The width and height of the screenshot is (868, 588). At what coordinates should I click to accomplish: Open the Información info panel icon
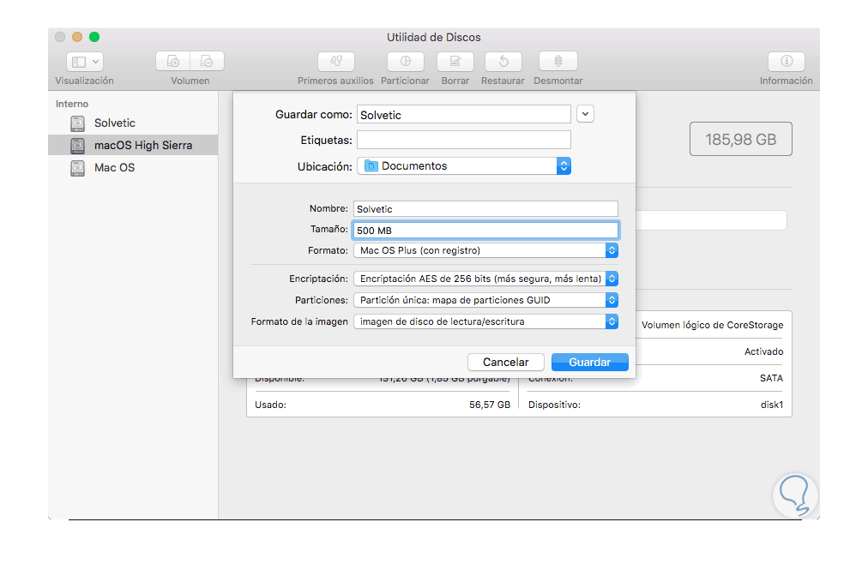pos(787,61)
